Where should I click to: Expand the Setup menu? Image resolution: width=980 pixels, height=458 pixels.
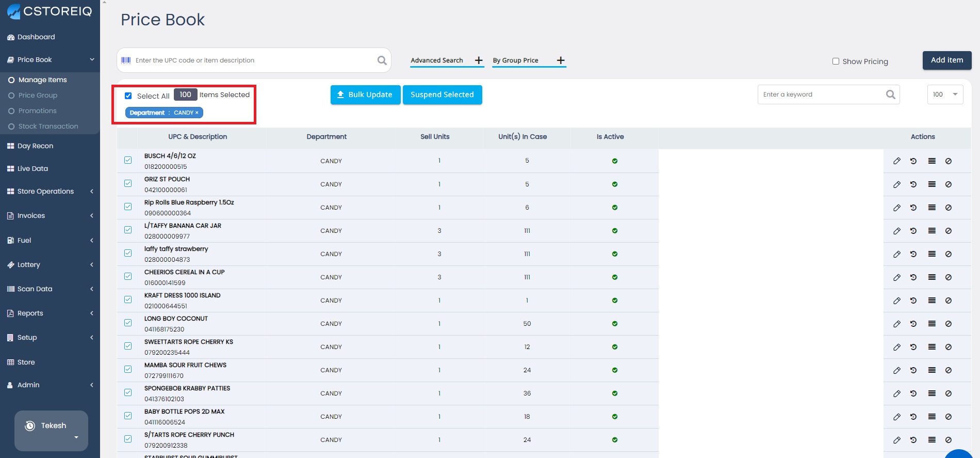[50, 337]
